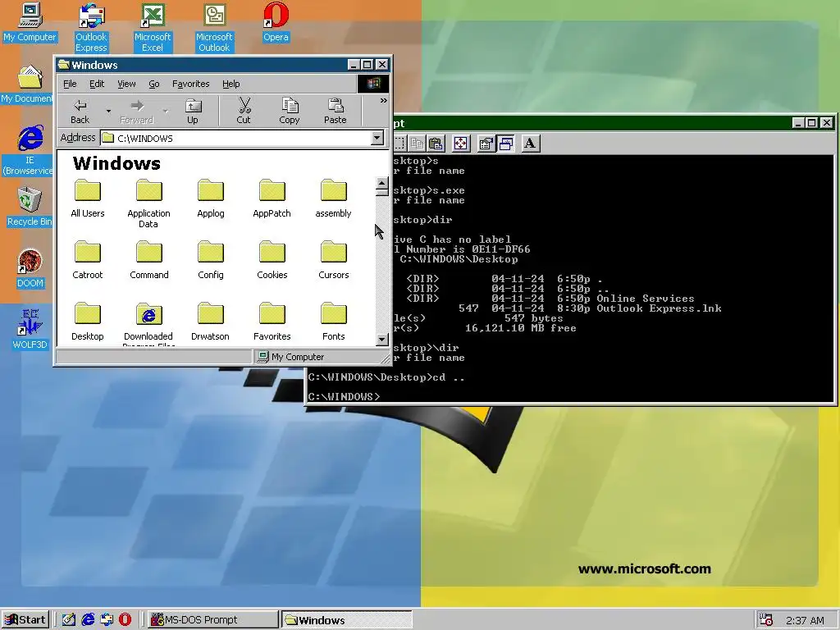This screenshot has width=840, height=630.
Task: Click the C:\WINDOWS address field
Action: tap(235, 138)
